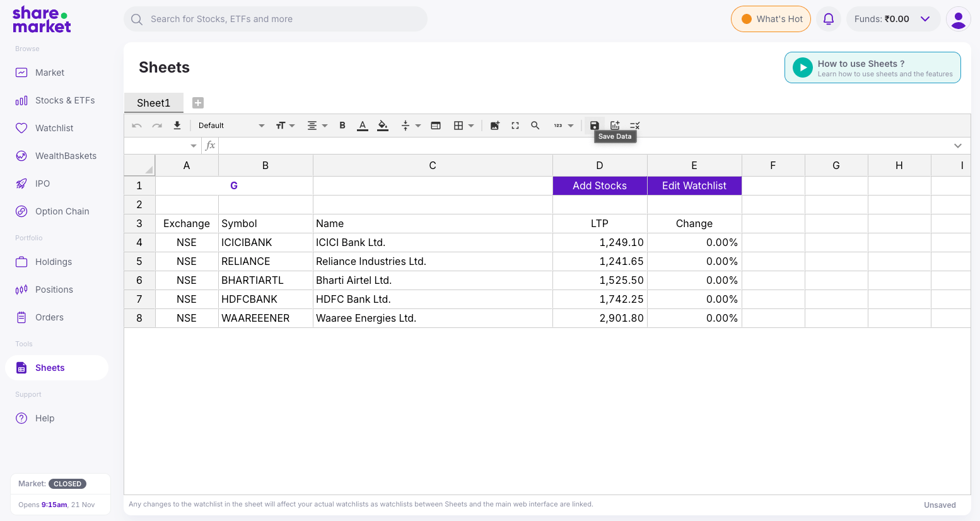Click the select-all corner of the grid
Viewport: 980px width, 521px height.
click(x=139, y=165)
